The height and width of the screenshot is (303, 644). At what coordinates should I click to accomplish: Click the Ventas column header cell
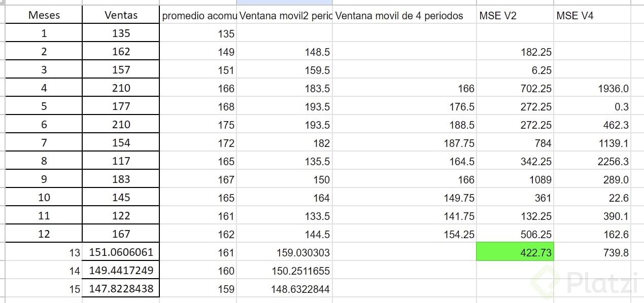pos(121,15)
